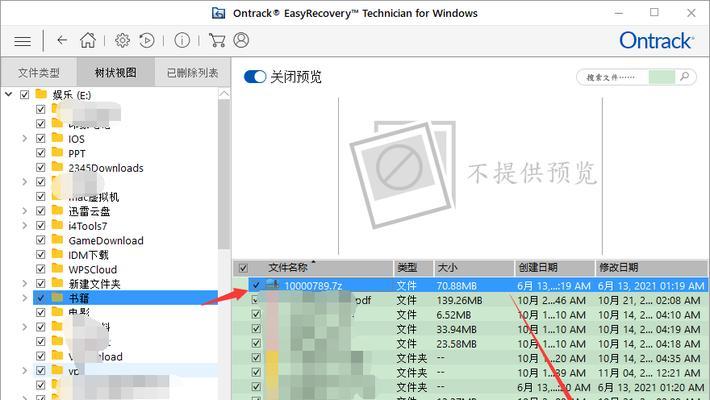Click the Ontrack logo
This screenshot has width=710, height=400.
[656, 41]
